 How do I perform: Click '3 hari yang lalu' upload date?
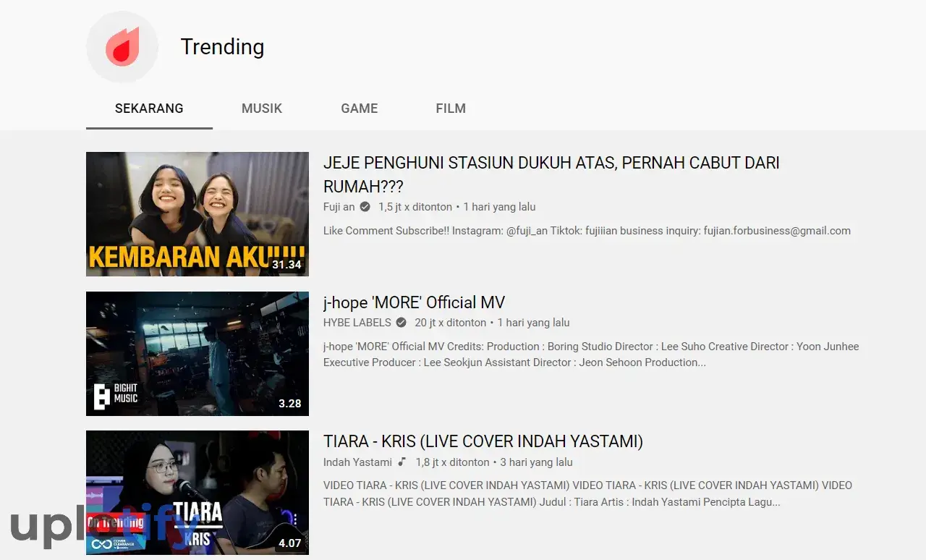click(x=537, y=462)
